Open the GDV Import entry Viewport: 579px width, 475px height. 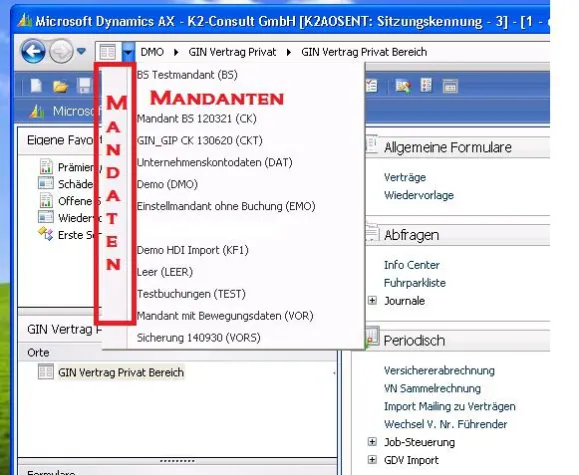[411, 460]
